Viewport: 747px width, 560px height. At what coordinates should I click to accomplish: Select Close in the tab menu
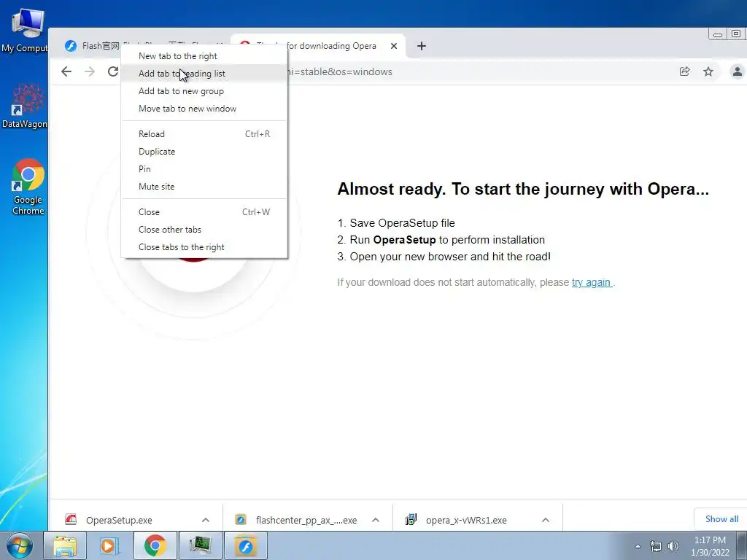click(x=204, y=212)
